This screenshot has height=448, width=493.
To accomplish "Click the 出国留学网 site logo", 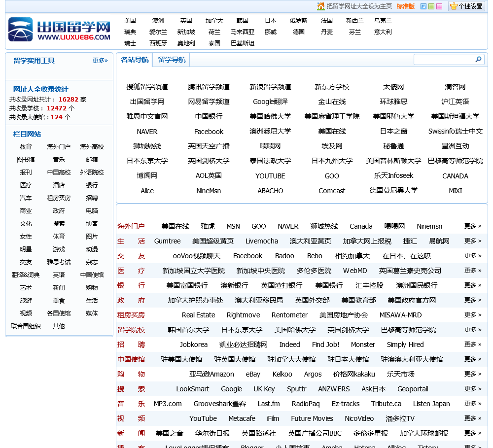I will (60, 30).
